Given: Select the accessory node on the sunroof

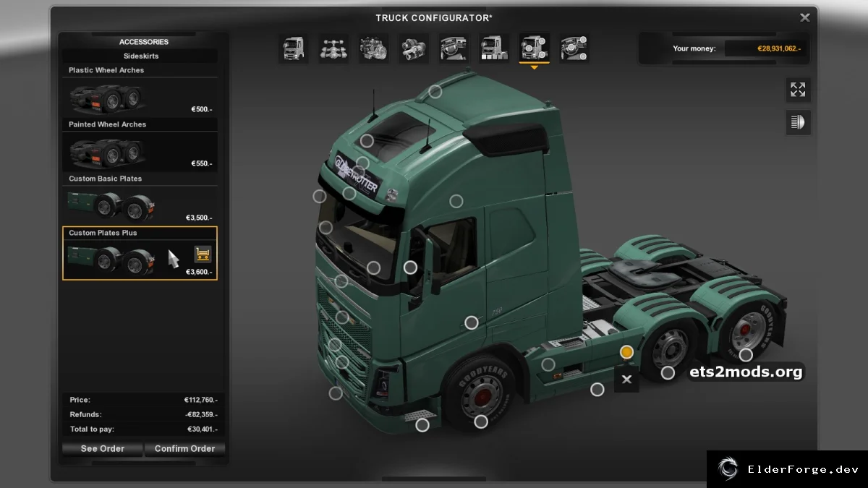Looking at the screenshot, I should pos(367,141).
